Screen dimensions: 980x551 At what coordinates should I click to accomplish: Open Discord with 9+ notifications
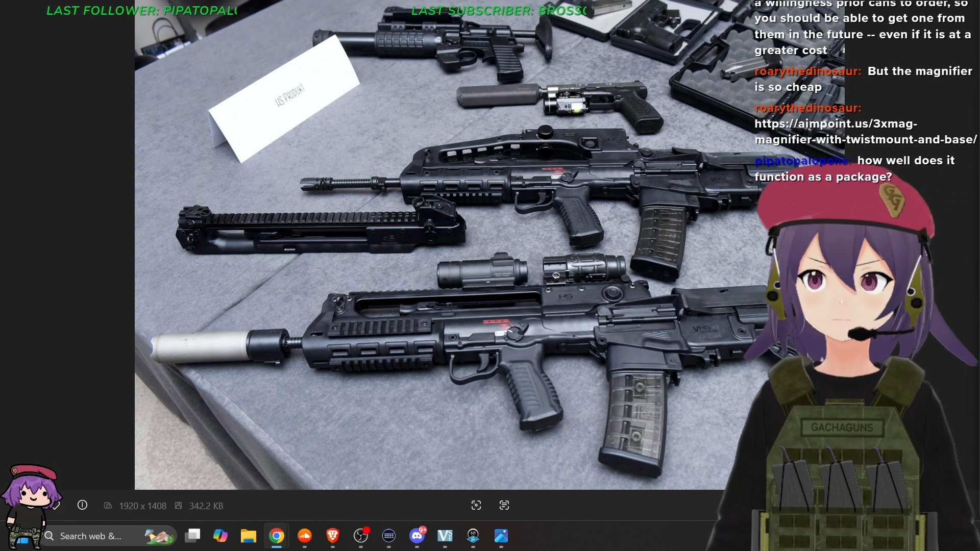[417, 536]
